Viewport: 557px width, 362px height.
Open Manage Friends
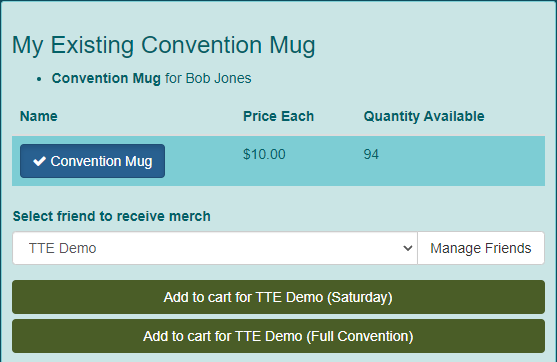point(481,248)
